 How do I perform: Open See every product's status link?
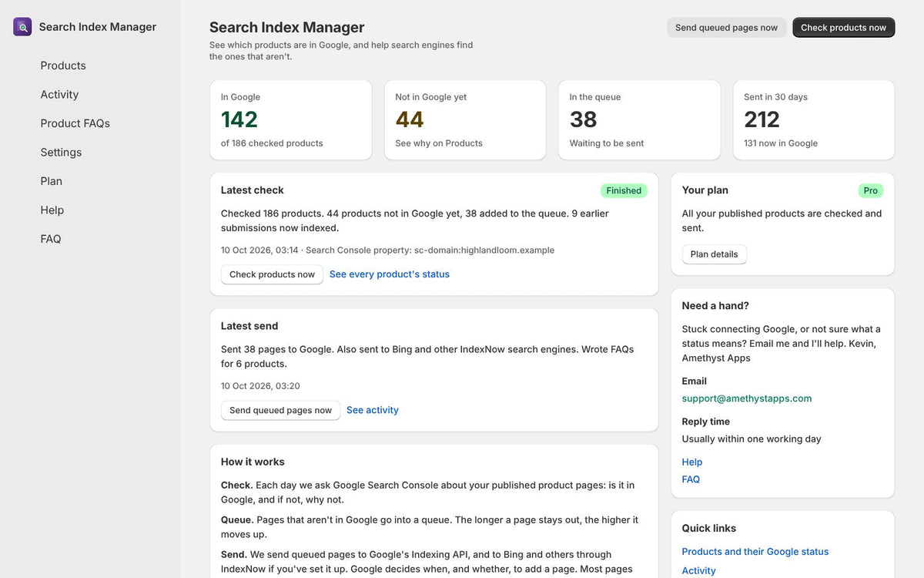coord(390,274)
